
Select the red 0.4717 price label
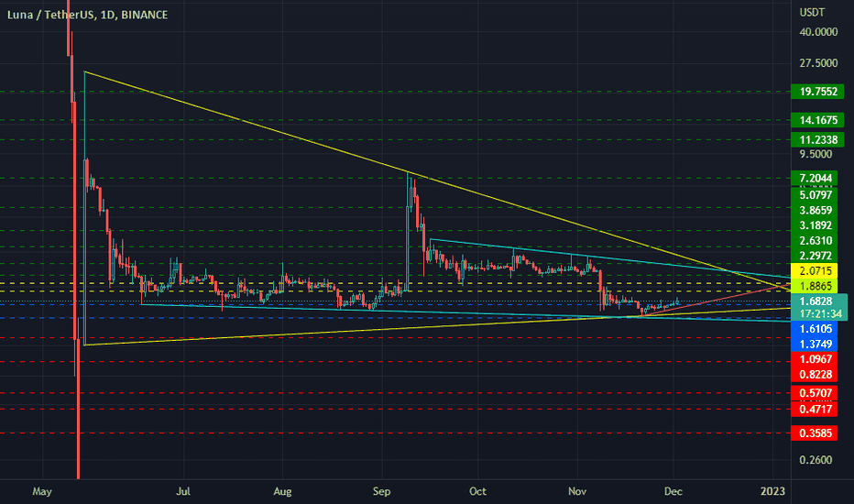point(815,409)
